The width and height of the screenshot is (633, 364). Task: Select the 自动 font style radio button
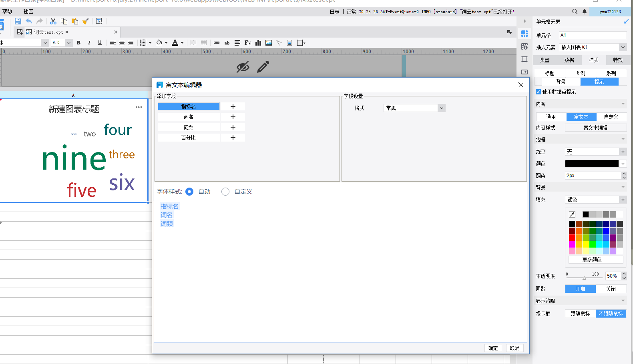189,192
